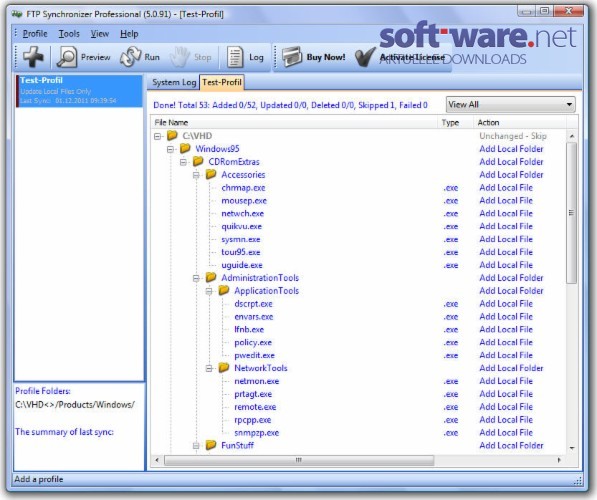
Task: Collapse the CDRomExtras tree node
Action: click(x=183, y=162)
